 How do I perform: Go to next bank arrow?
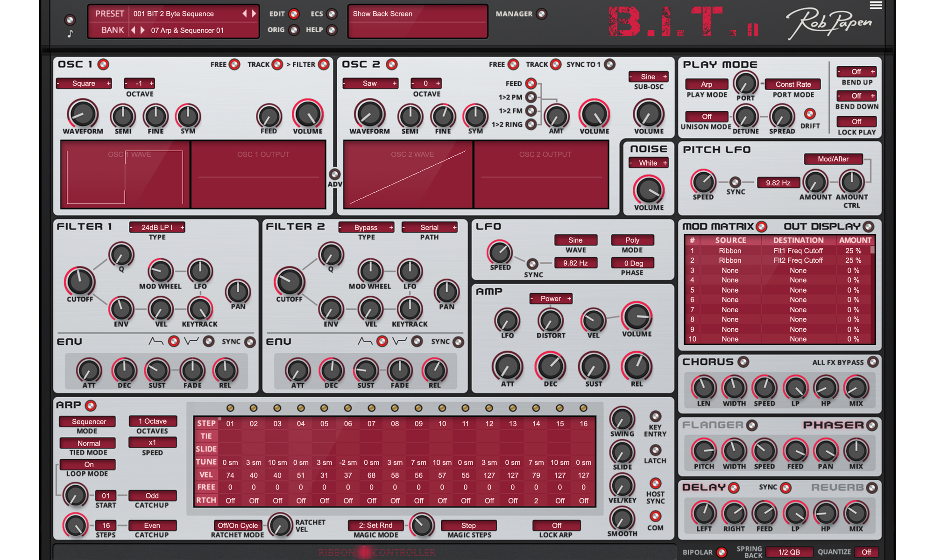click(x=142, y=30)
